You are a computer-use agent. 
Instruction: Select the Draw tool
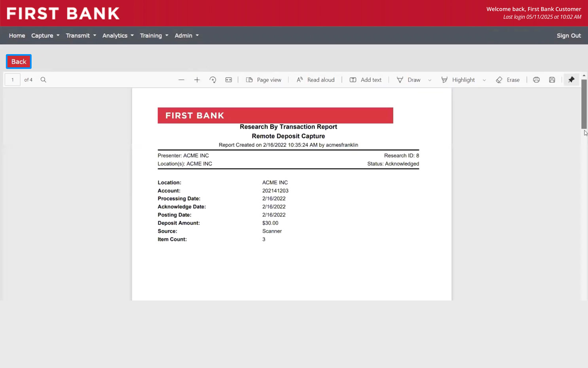click(x=409, y=80)
